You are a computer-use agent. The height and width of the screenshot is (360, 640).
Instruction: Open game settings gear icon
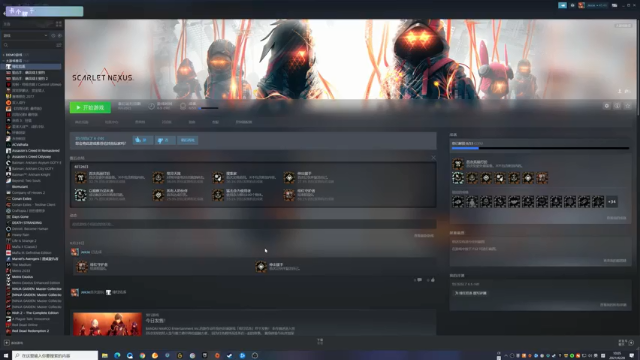(x=607, y=106)
